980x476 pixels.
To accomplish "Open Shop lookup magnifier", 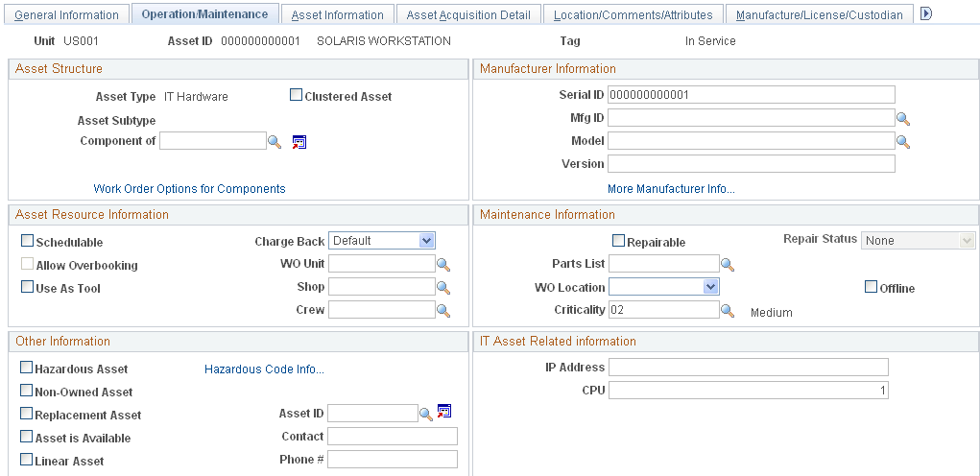I will pyautogui.click(x=443, y=287).
